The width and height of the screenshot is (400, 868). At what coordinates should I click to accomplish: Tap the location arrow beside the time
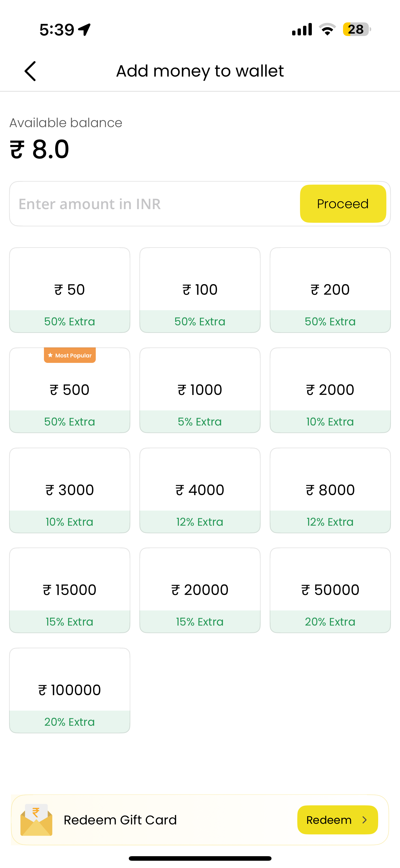click(x=84, y=30)
